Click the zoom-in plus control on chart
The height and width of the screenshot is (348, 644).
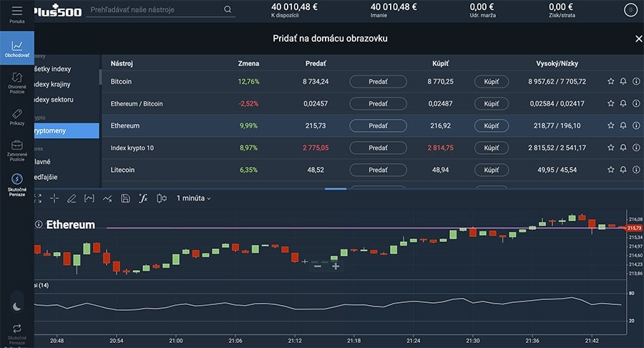(x=336, y=266)
